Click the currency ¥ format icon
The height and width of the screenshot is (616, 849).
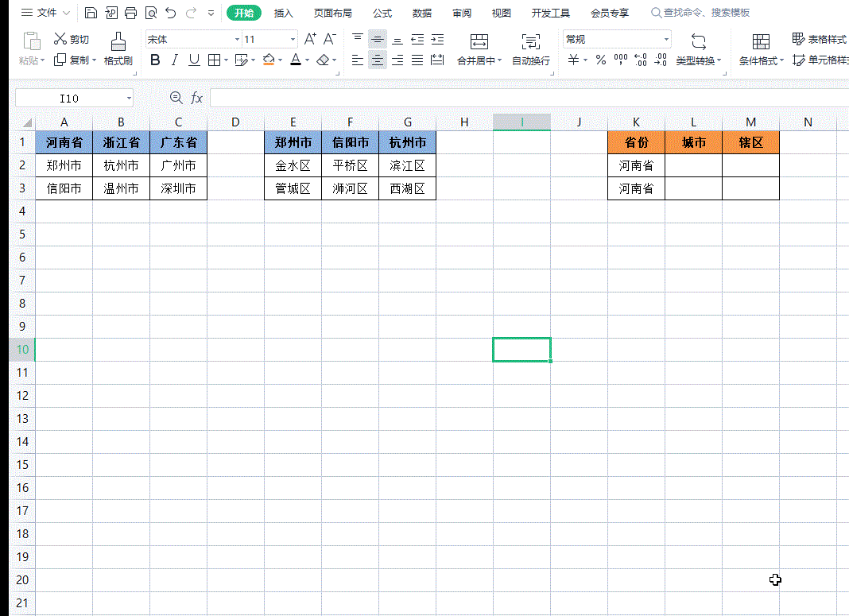573,60
